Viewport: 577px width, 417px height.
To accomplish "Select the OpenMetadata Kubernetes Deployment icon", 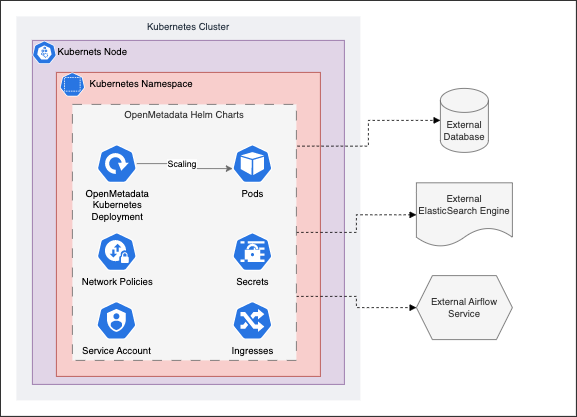I will pyautogui.click(x=117, y=164).
